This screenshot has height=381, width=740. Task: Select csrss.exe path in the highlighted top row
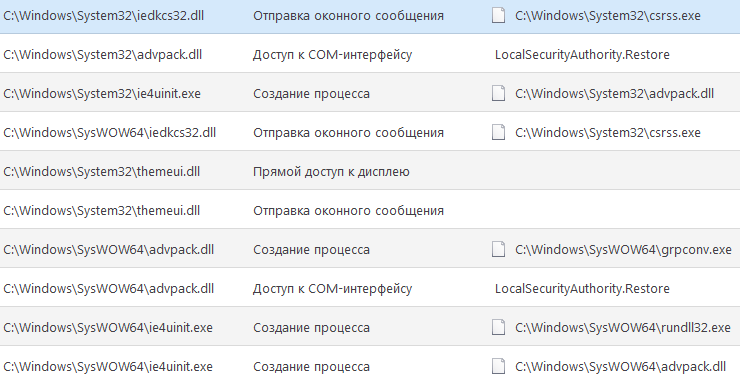click(608, 16)
